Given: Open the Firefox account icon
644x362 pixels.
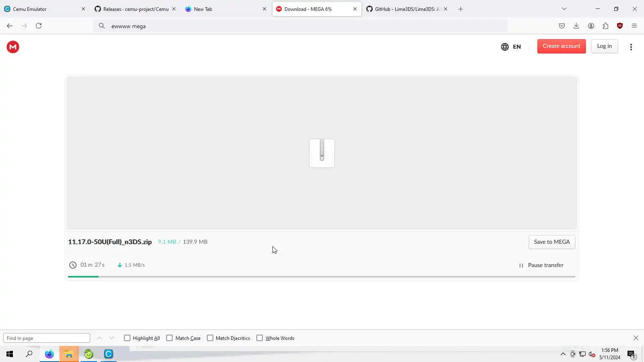Looking at the screenshot, I should coord(591,26).
